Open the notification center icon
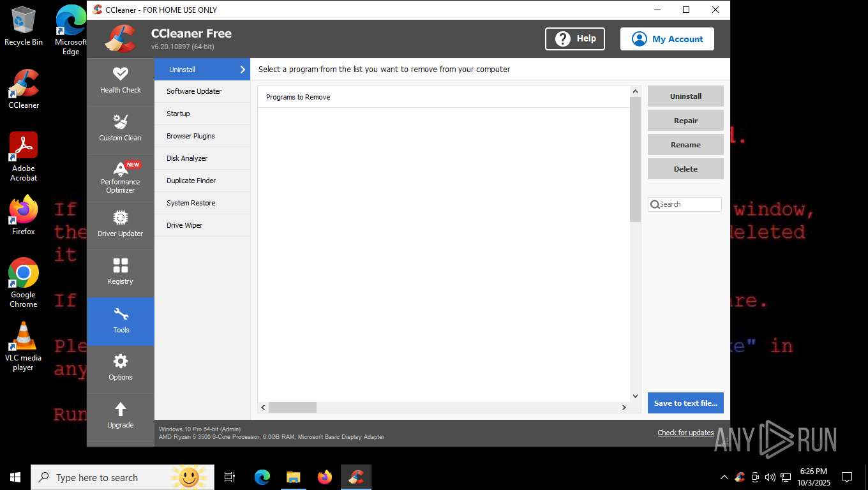This screenshot has height=490, width=868. (x=847, y=477)
